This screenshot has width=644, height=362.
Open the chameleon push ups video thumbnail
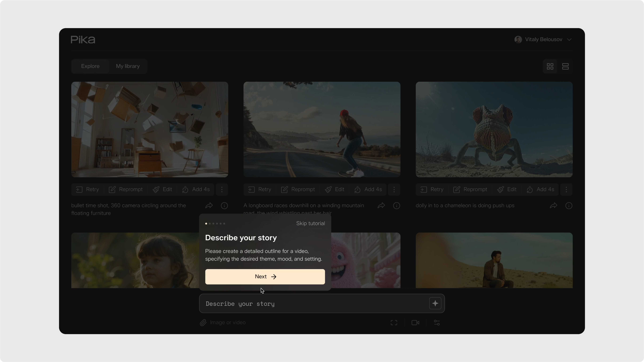(494, 129)
